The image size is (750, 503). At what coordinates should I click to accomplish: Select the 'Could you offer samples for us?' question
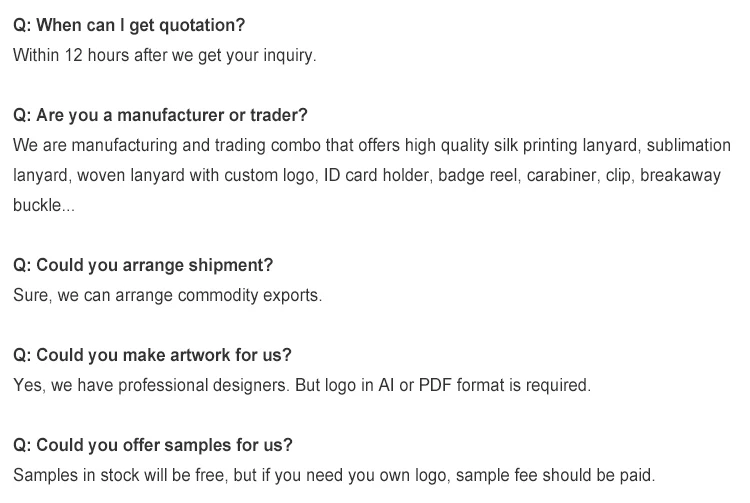pos(153,445)
